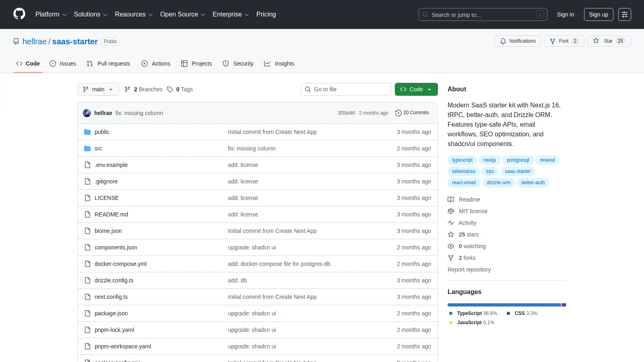The width and height of the screenshot is (644, 362).
Task: Open the .env.example file
Action: coord(111,165)
